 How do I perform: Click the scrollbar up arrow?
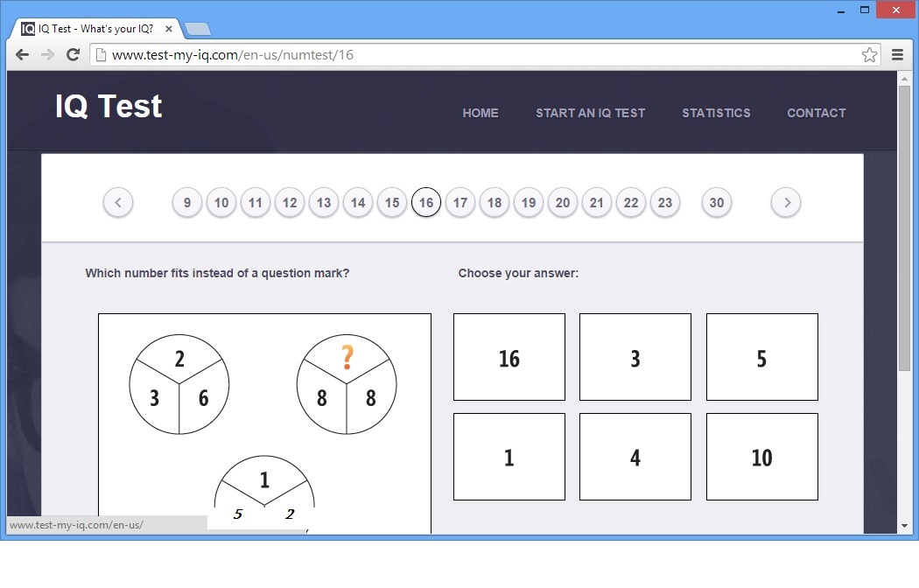point(904,79)
